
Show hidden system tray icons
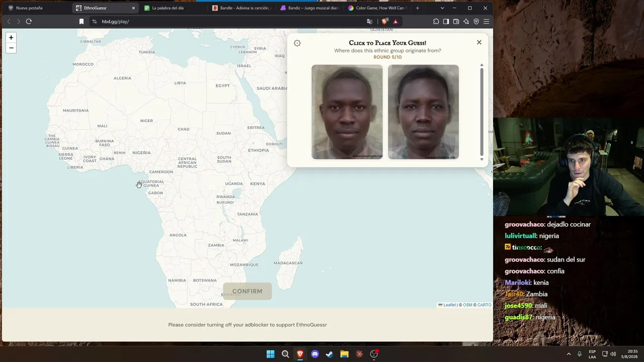[569, 354]
